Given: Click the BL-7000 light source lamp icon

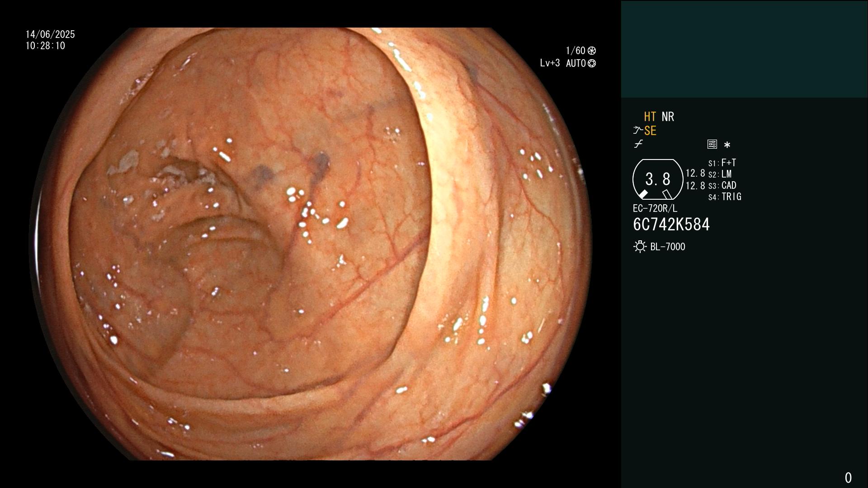Looking at the screenshot, I should 640,247.
